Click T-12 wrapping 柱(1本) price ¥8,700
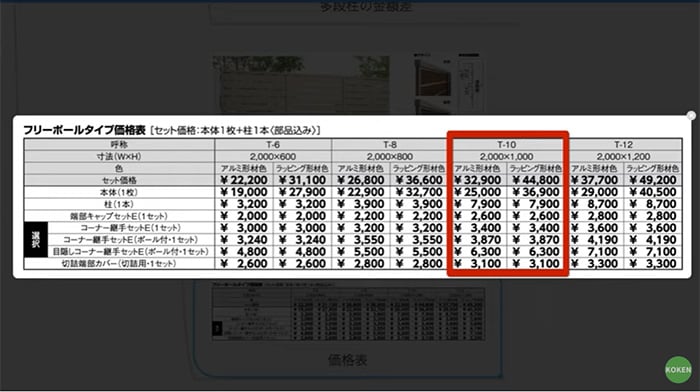 [653, 204]
